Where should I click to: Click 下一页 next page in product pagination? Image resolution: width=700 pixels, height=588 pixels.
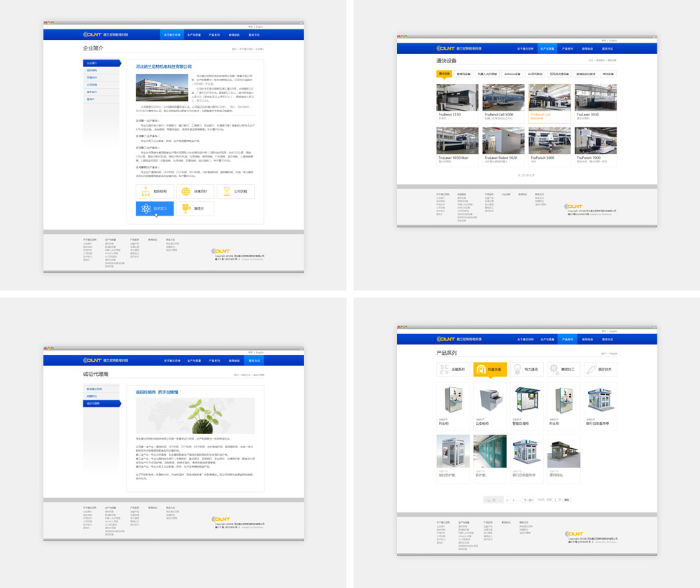528,500
